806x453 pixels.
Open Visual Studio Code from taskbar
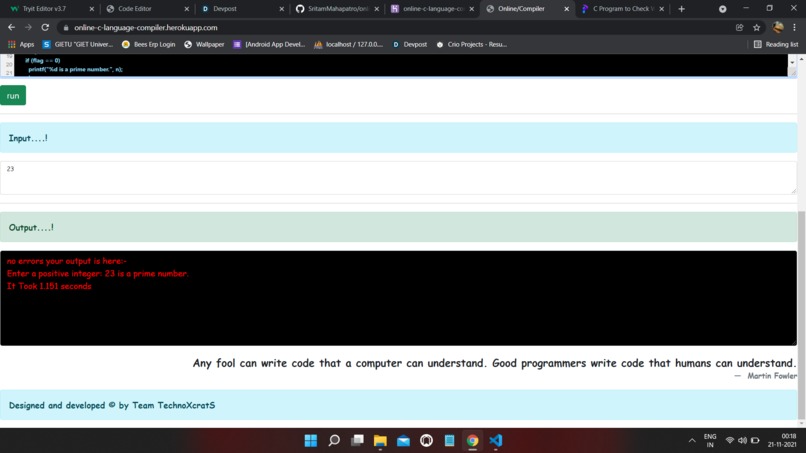point(496,441)
